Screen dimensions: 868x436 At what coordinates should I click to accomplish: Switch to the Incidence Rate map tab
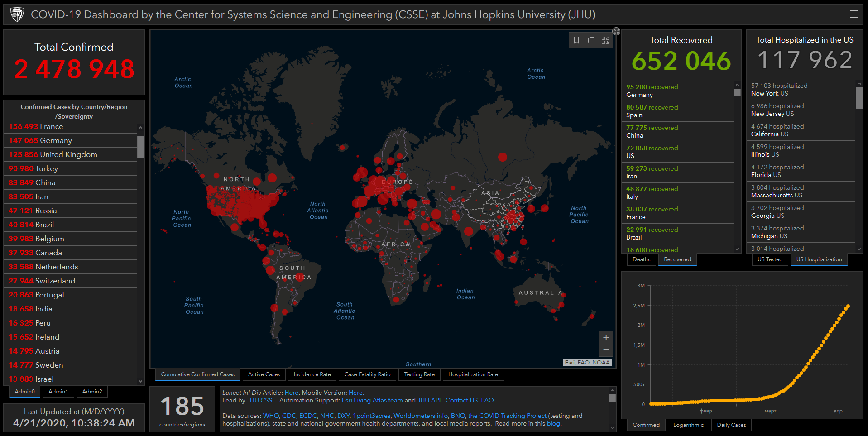pyautogui.click(x=312, y=374)
